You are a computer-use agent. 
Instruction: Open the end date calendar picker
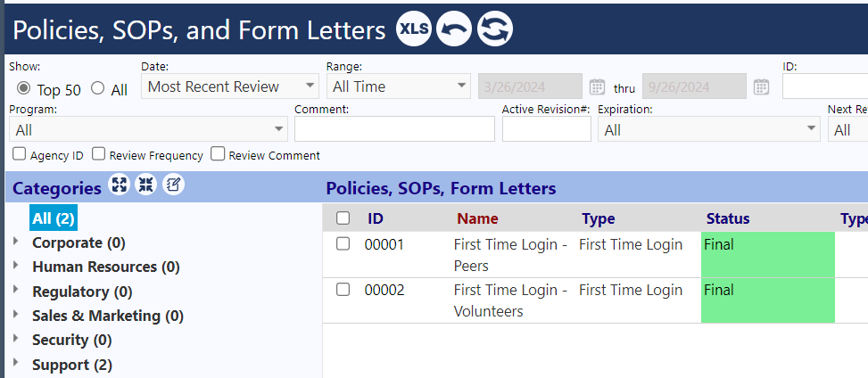[x=761, y=86]
